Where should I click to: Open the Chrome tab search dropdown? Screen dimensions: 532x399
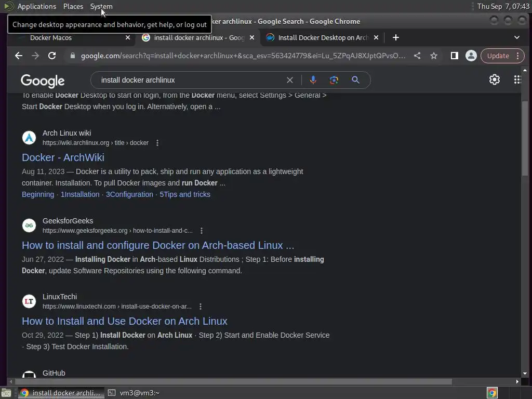click(517, 37)
